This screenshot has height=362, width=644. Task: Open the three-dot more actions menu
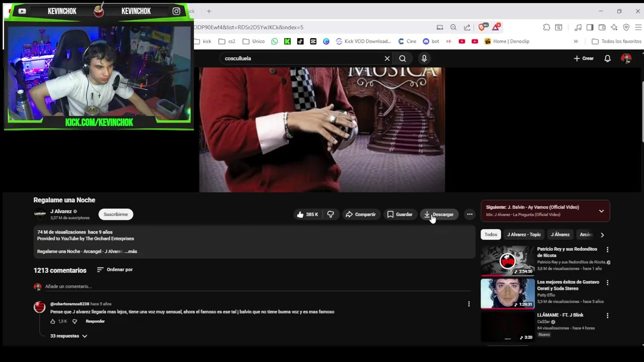pos(469,214)
